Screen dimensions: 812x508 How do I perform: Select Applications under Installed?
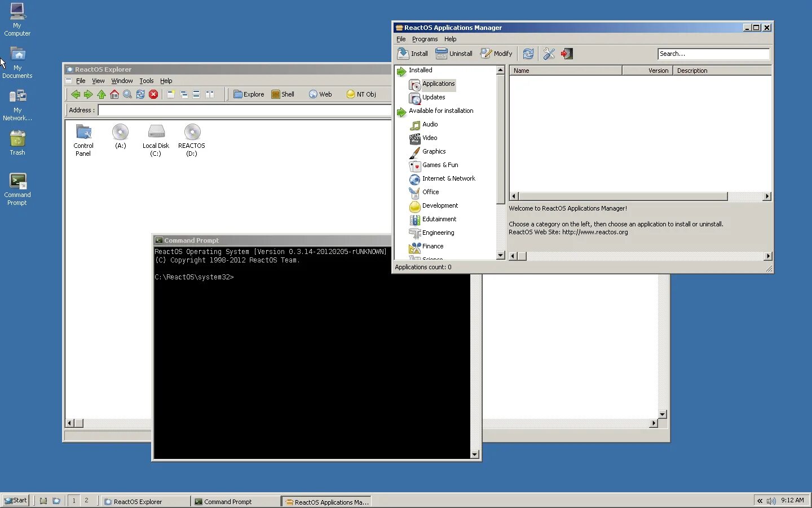[438, 84]
